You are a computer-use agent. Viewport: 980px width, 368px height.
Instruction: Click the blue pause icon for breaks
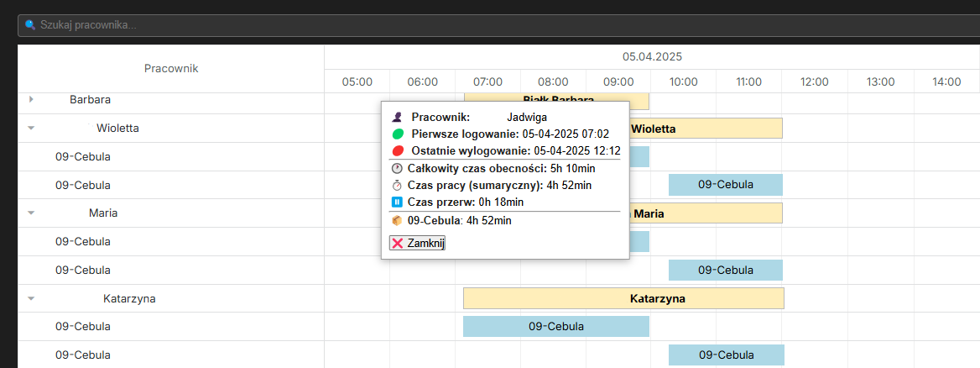click(x=397, y=202)
